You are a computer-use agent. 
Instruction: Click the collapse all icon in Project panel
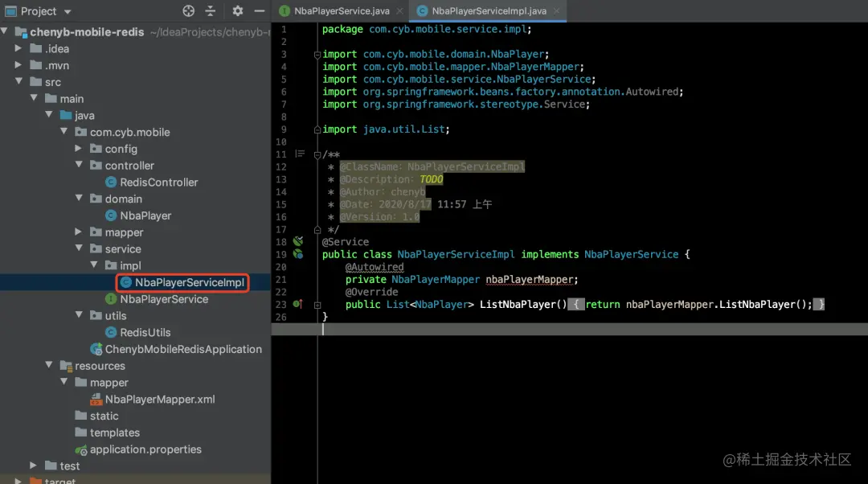click(211, 10)
